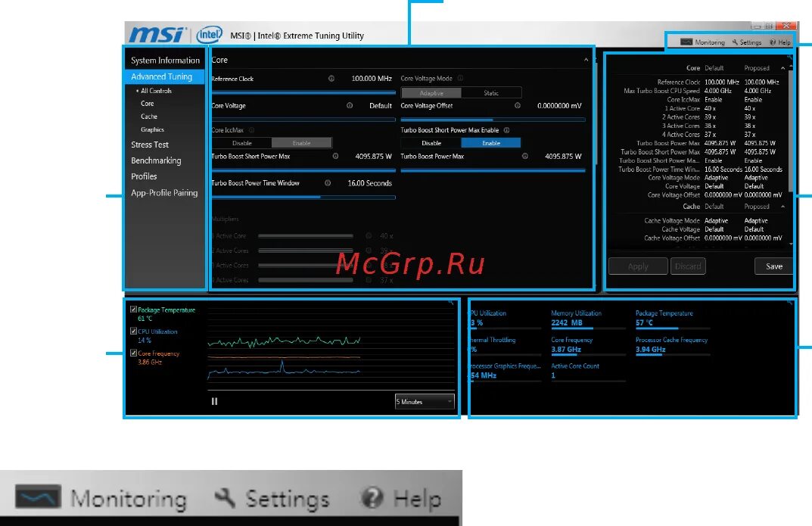The image size is (812, 526).
Task: Click the wrench icon atop the Default/Proposed settings panel
Action: (789, 57)
